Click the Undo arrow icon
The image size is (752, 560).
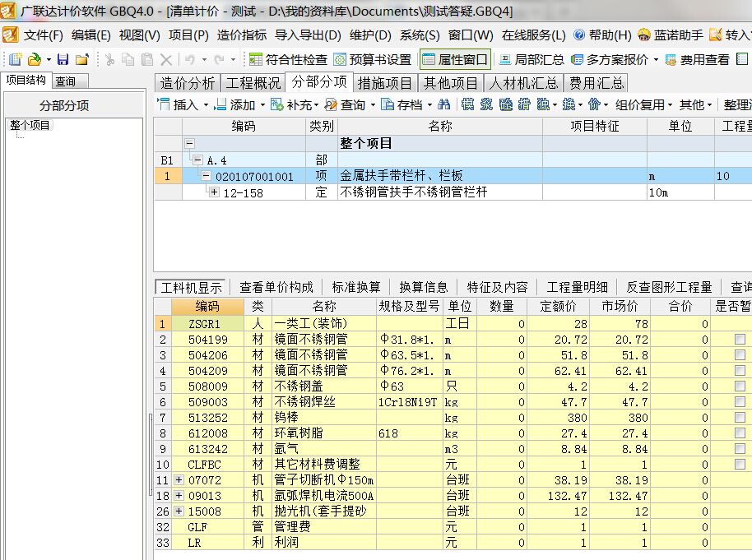click(x=190, y=59)
